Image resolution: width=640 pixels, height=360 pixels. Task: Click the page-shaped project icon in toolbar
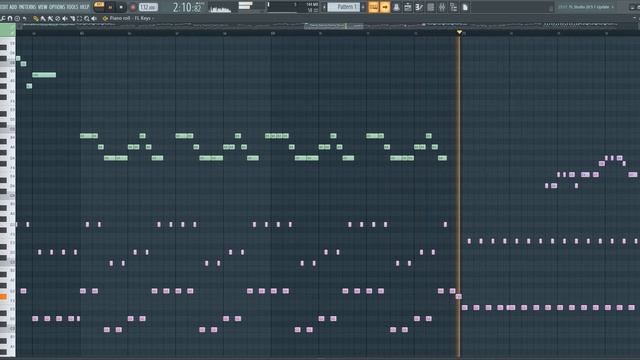465,7
